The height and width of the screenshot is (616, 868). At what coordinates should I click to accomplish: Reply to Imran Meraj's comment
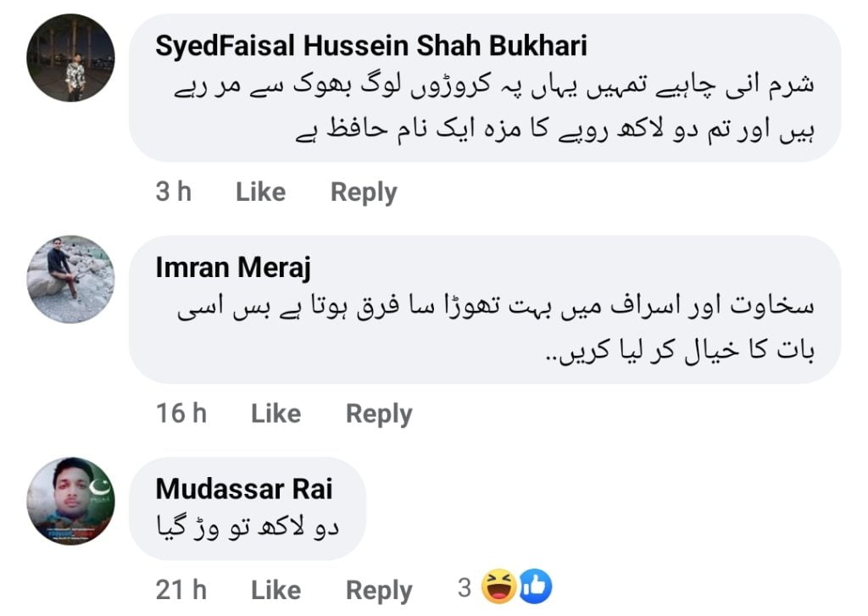click(x=379, y=413)
